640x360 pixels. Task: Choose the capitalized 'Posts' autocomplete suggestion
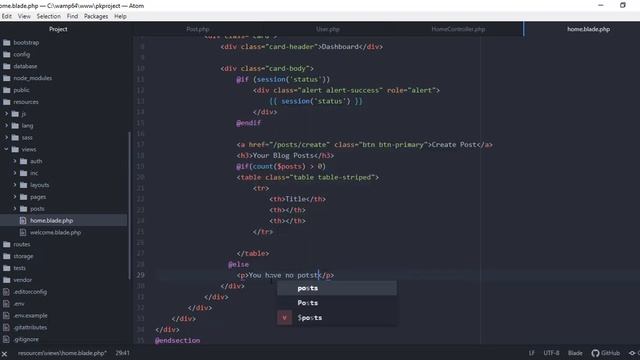coord(337,303)
